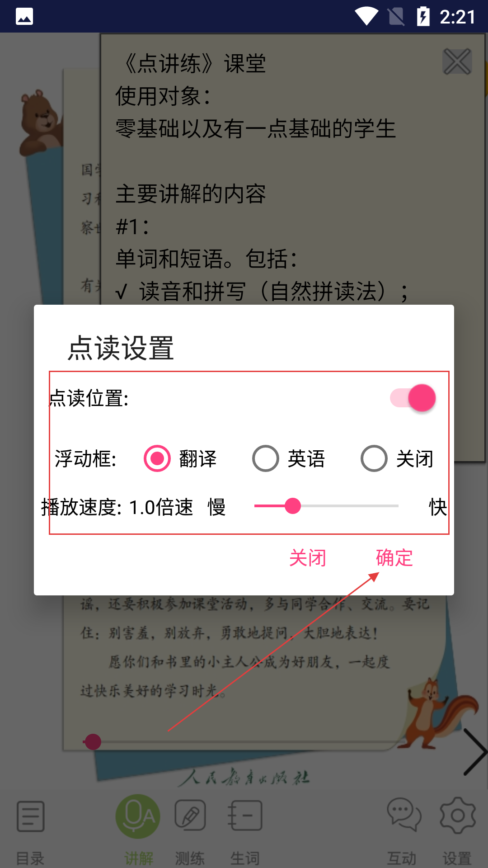The height and width of the screenshot is (868, 488).
Task: Toggle the 点读位置 switch
Action: point(413,398)
